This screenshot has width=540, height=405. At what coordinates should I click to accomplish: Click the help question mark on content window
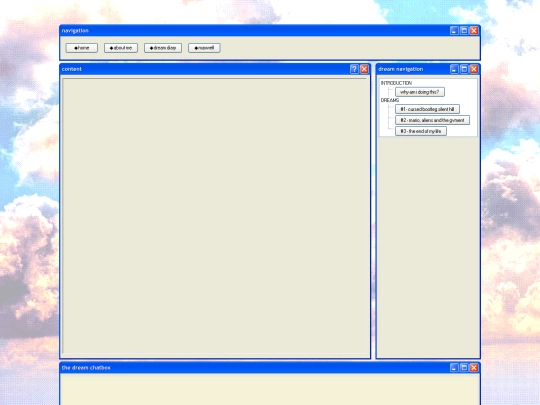(x=354, y=69)
